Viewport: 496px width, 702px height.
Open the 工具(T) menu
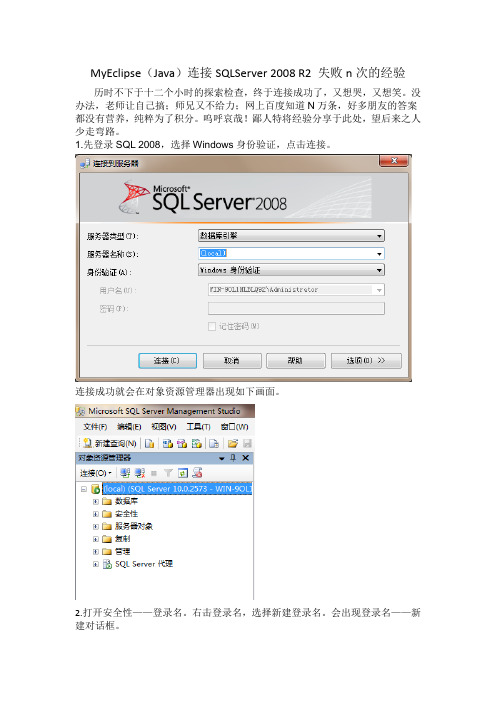tap(198, 427)
